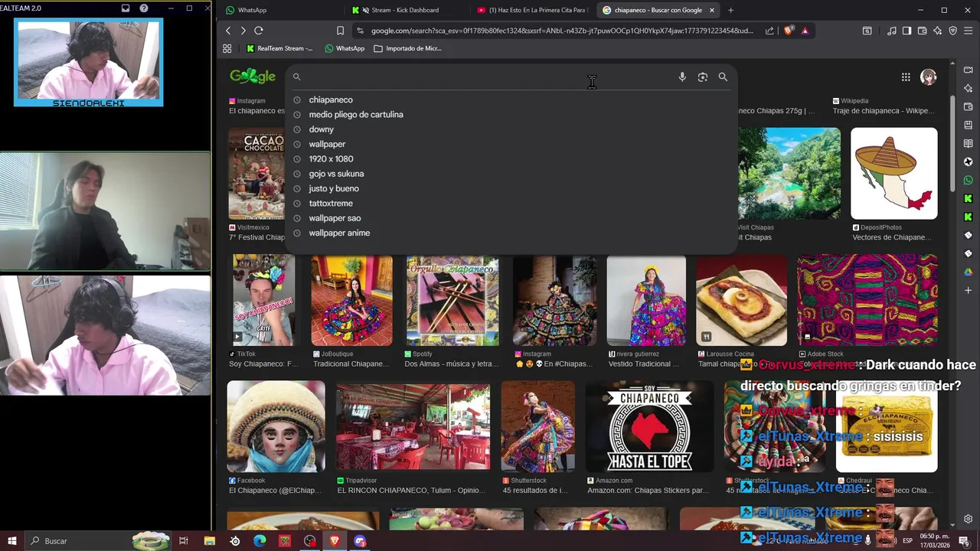
Task: Open the TikTok 'Soy Chiapaneco' image result
Action: (x=263, y=300)
